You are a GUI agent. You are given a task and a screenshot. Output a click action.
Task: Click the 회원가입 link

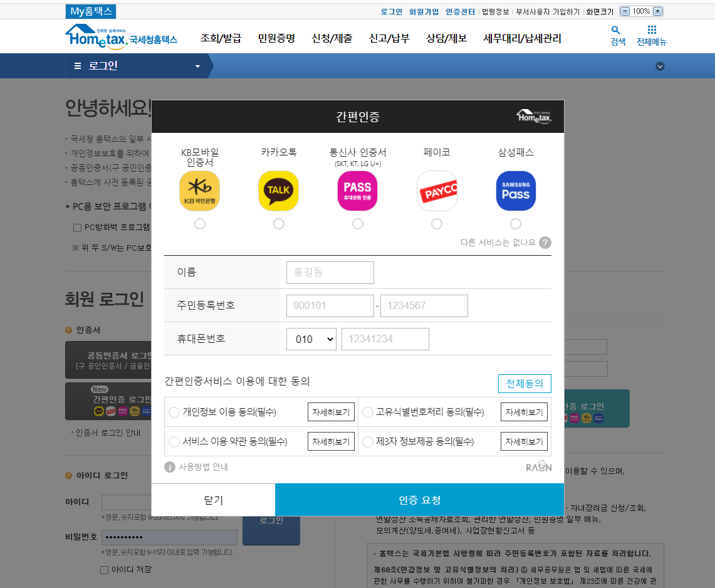424,12
